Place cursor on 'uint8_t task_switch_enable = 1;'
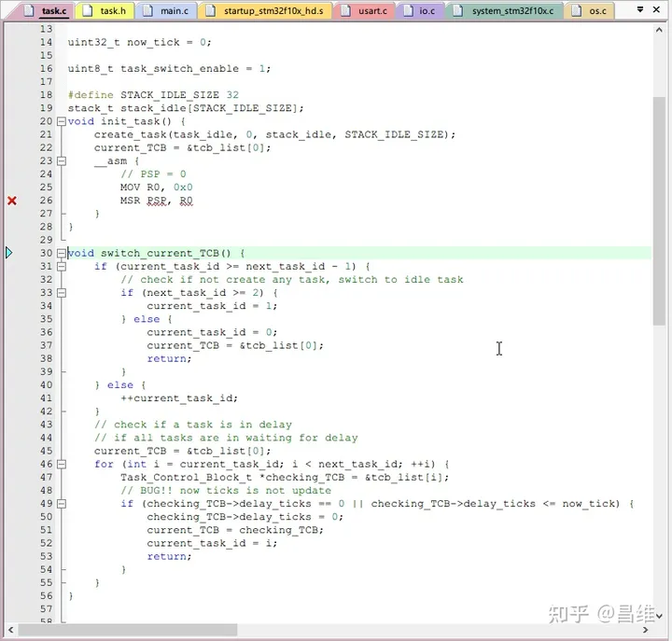Screen dimensions: 672x641 point(169,68)
